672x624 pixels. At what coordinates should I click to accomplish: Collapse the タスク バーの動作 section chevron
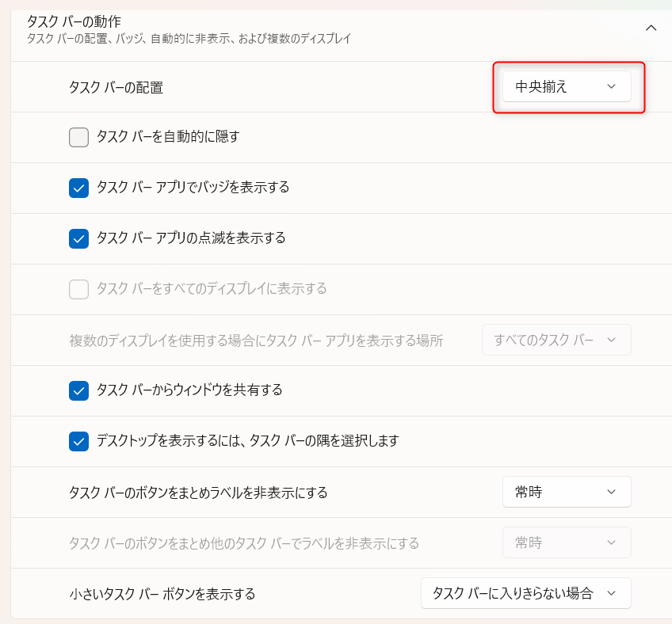tap(651, 28)
